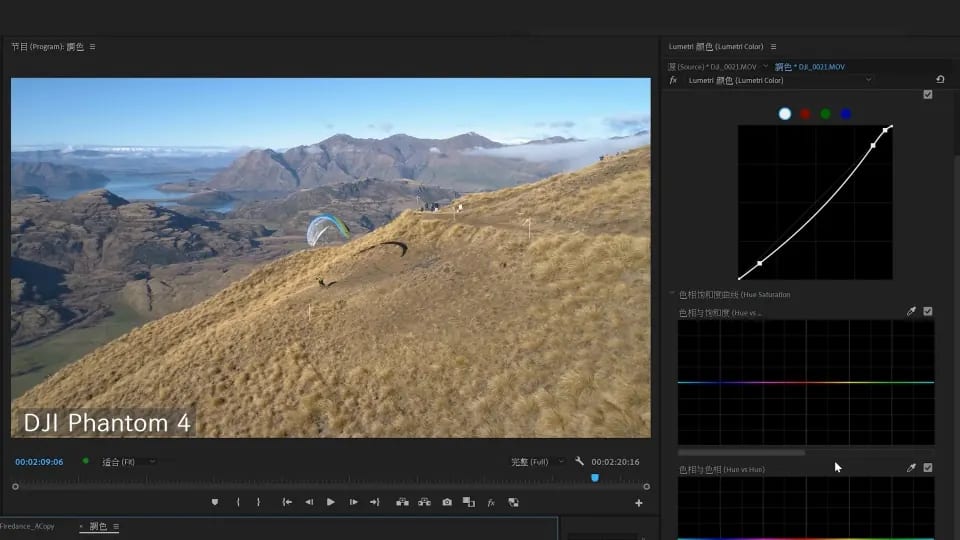Image resolution: width=960 pixels, height=540 pixels.
Task: Open the button editor plus icon
Action: (639, 503)
